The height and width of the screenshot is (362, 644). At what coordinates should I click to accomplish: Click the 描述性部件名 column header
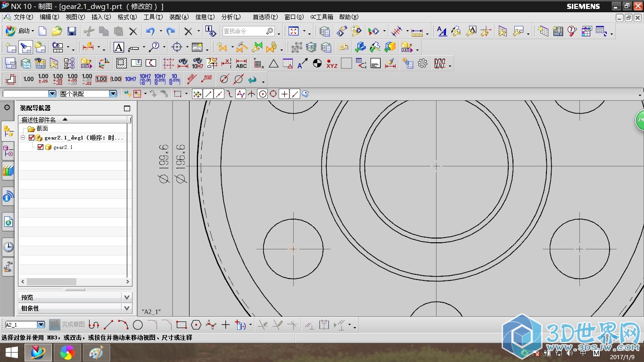[73, 120]
